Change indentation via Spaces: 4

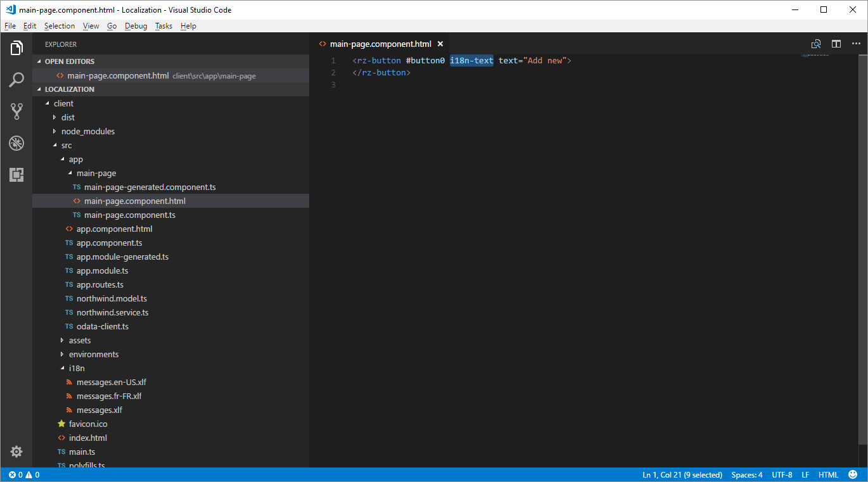click(747, 474)
